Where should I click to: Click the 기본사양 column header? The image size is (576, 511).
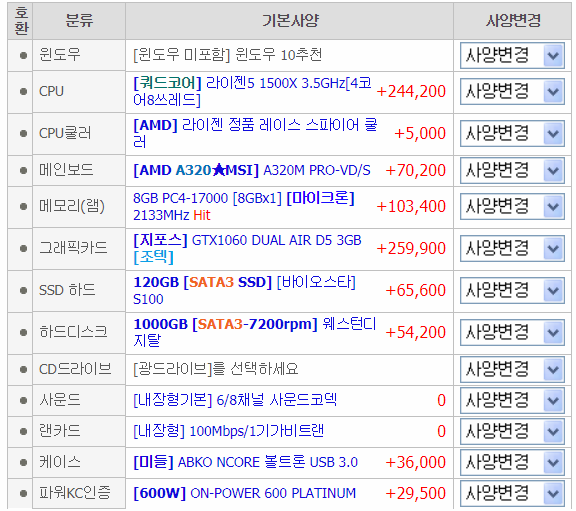tap(290, 21)
